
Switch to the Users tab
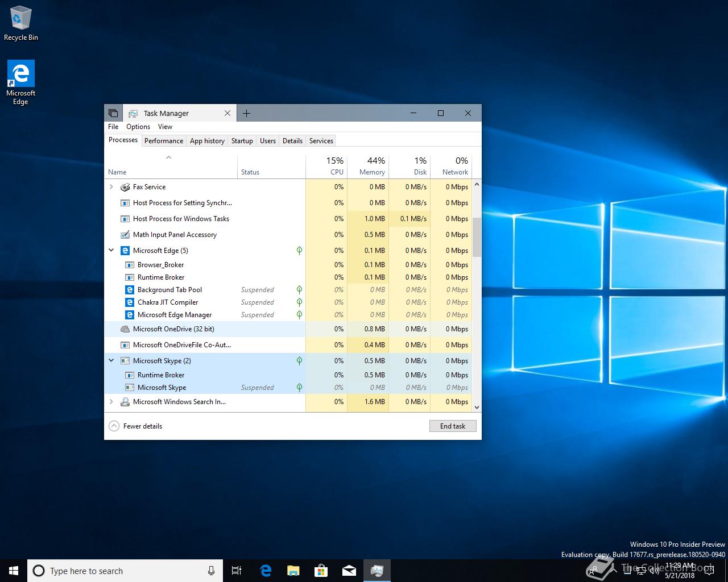tap(268, 141)
